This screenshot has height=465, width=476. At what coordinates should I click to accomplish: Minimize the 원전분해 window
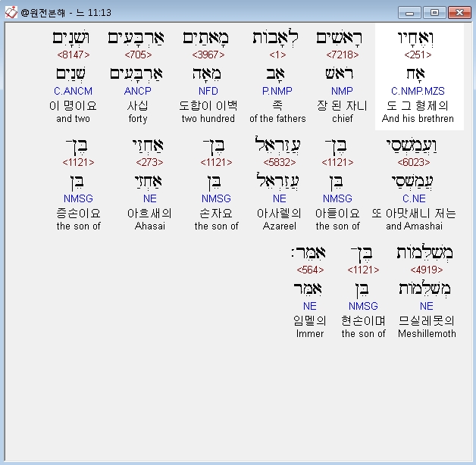click(409, 13)
